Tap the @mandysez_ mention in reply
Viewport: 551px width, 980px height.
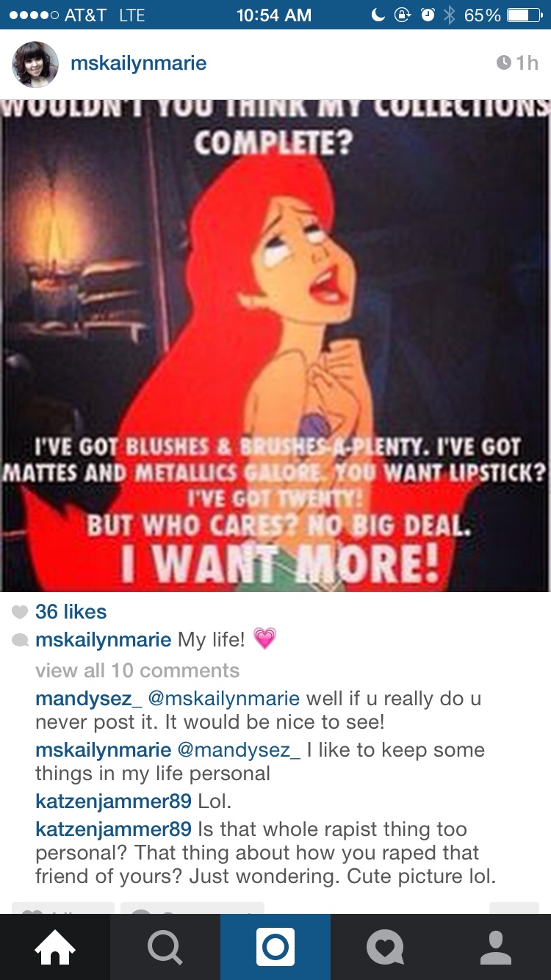pyautogui.click(x=239, y=750)
